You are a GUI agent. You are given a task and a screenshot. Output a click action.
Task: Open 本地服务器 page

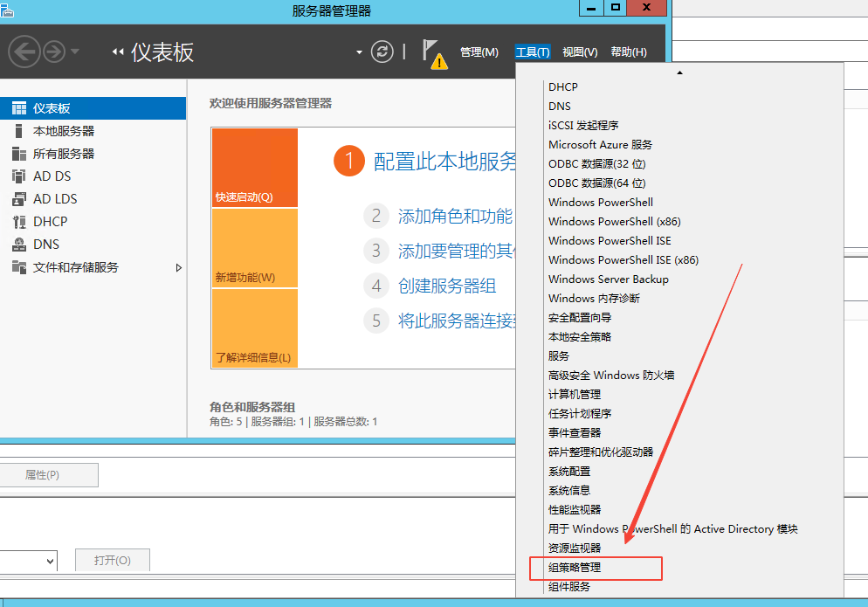tap(64, 131)
